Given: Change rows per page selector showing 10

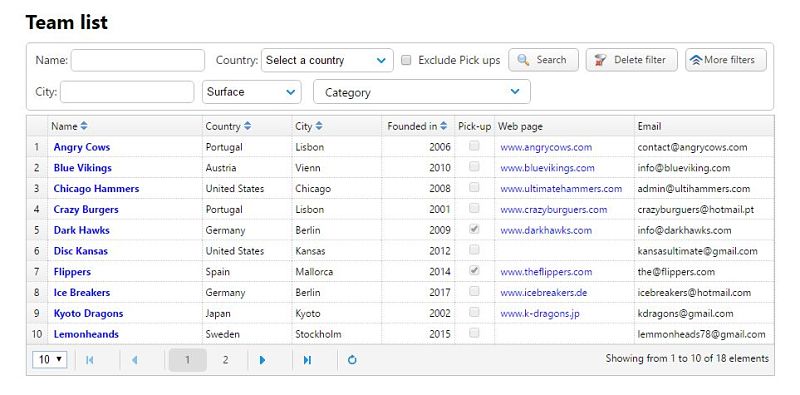Looking at the screenshot, I should pyautogui.click(x=49, y=359).
